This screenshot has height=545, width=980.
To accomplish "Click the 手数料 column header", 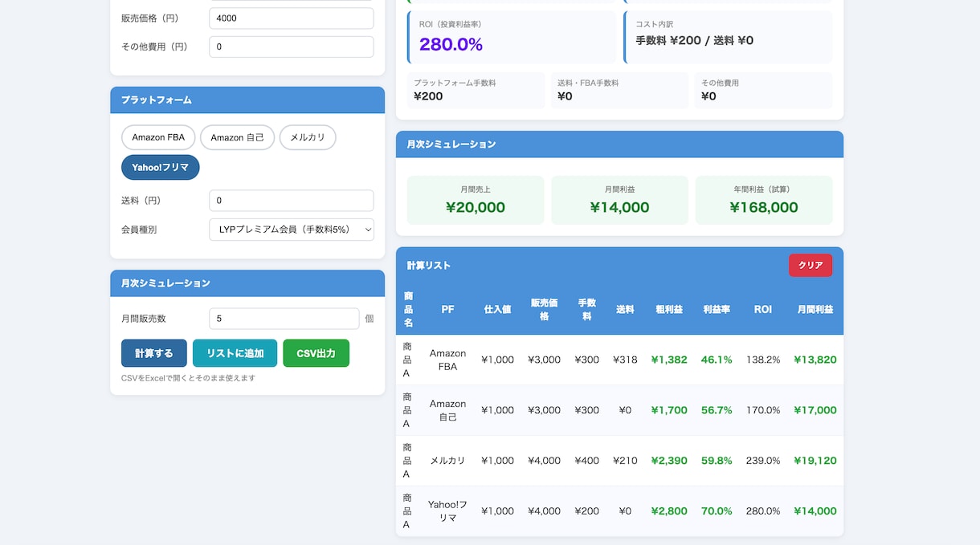I will [x=587, y=309].
